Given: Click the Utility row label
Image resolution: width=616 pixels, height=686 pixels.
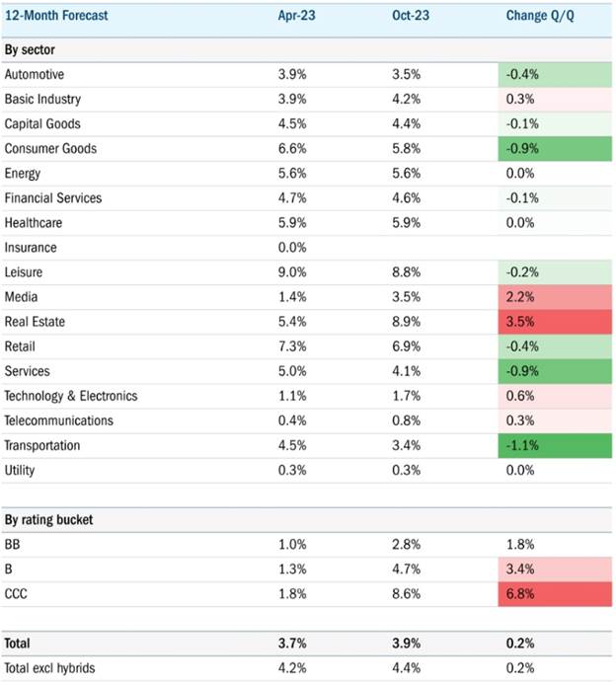Looking at the screenshot, I should (20, 471).
